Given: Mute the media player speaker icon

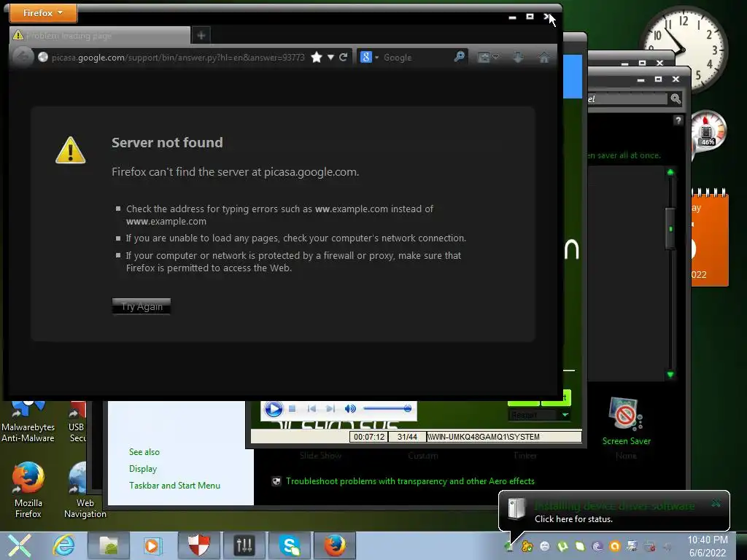Looking at the screenshot, I should (350, 408).
